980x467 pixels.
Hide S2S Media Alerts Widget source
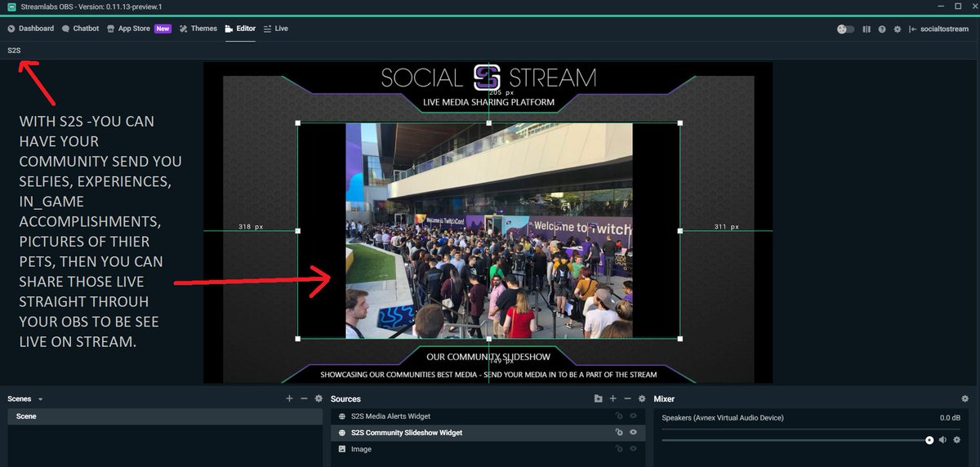[x=633, y=416]
